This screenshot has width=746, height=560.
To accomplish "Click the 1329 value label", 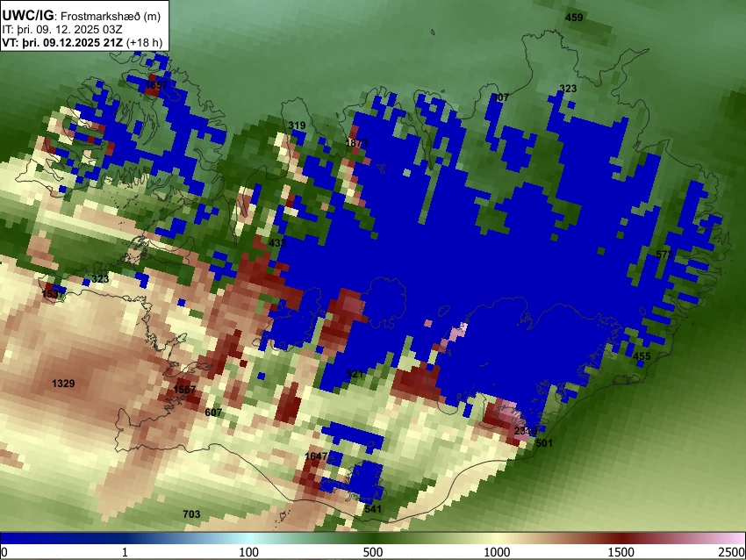I will (x=63, y=384).
